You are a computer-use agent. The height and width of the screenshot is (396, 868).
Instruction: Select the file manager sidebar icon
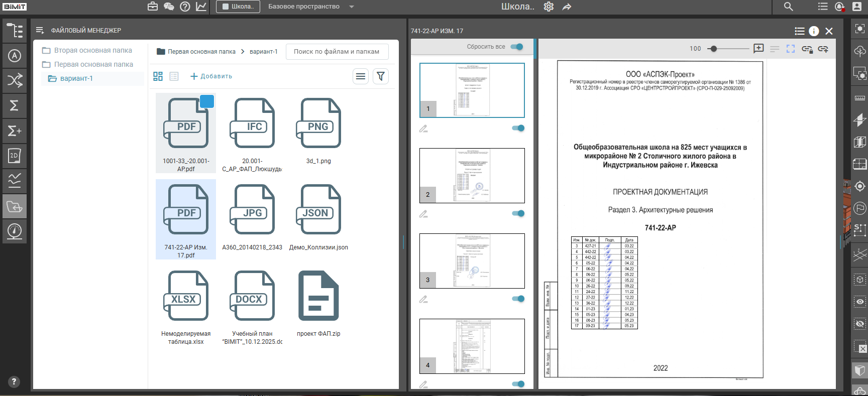15,206
